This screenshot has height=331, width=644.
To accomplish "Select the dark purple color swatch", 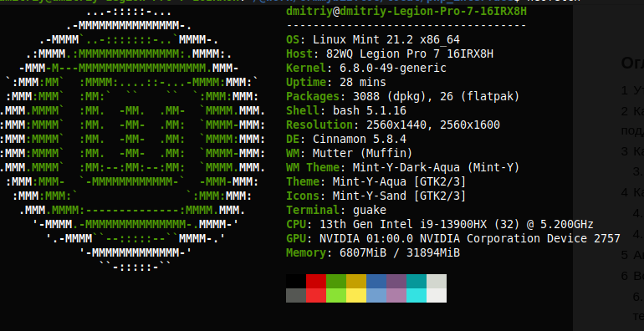I will 396,282.
